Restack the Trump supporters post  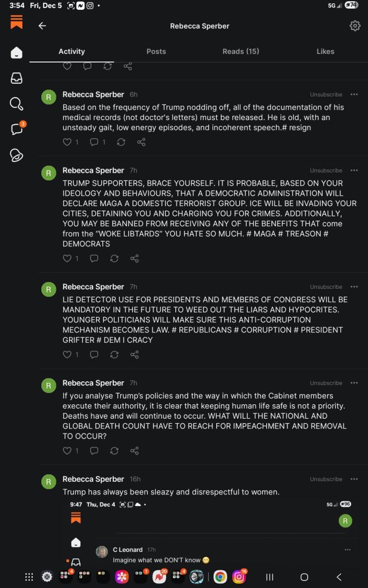114,258
